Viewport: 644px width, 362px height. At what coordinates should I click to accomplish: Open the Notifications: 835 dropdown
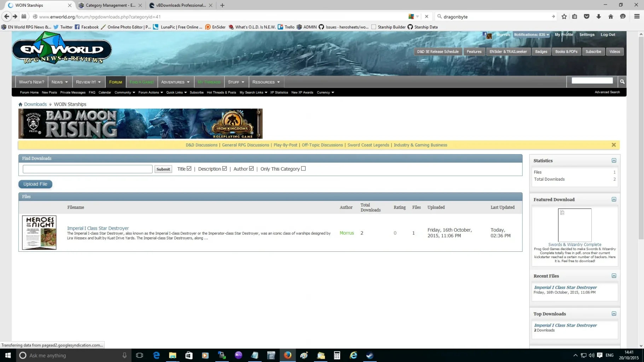click(532, 35)
